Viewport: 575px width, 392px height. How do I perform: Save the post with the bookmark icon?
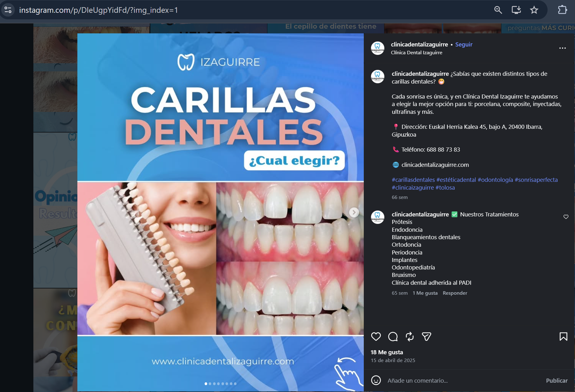[x=563, y=336]
